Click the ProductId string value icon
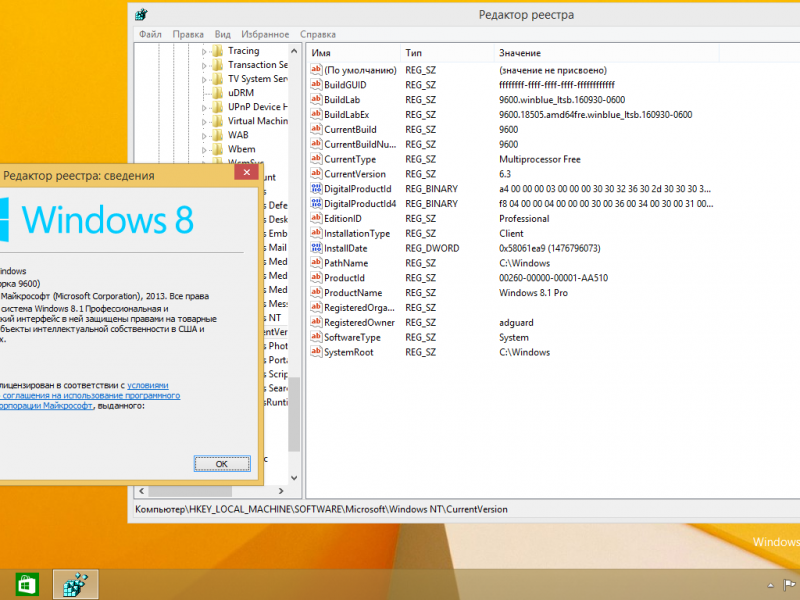This screenshot has width=800, height=600. point(316,278)
